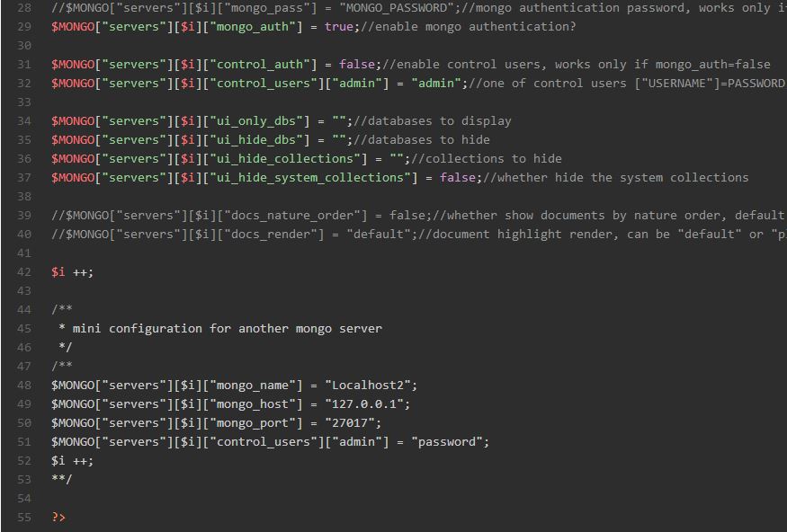
Task: Click the "//databases to hide" comment
Action: [x=422, y=140]
